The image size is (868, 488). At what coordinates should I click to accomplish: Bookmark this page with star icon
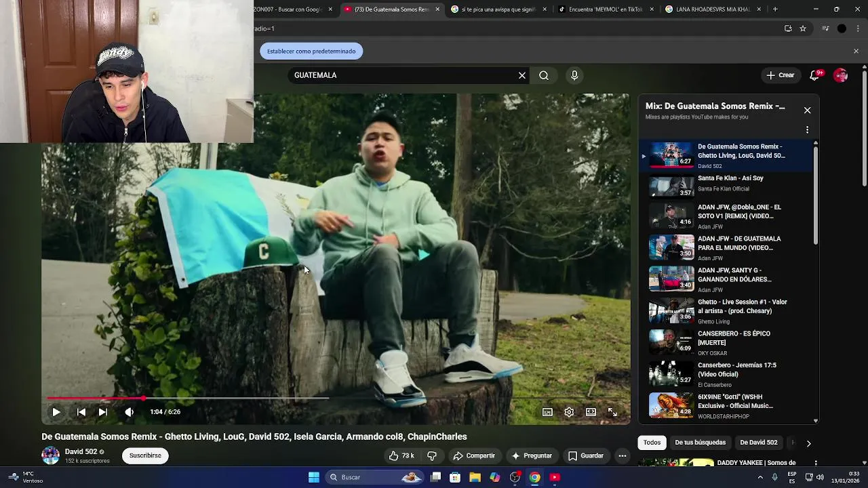tap(803, 28)
